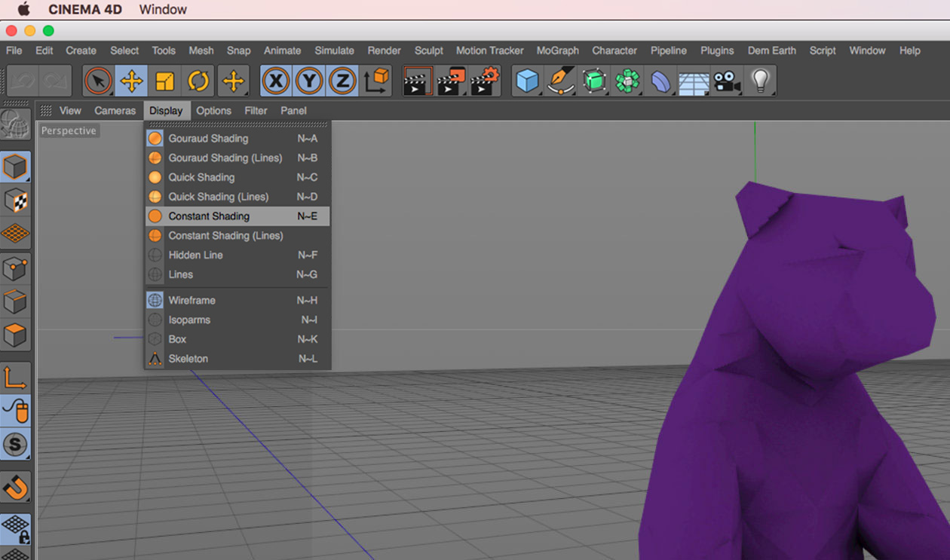Open the Deformer bend icon
This screenshot has height=560, width=950.
click(x=660, y=81)
